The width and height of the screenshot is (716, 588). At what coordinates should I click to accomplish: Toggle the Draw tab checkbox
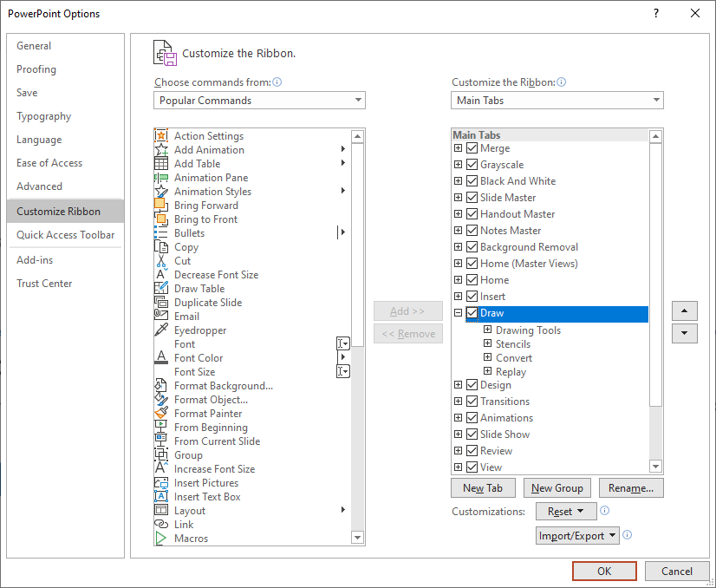(x=472, y=313)
